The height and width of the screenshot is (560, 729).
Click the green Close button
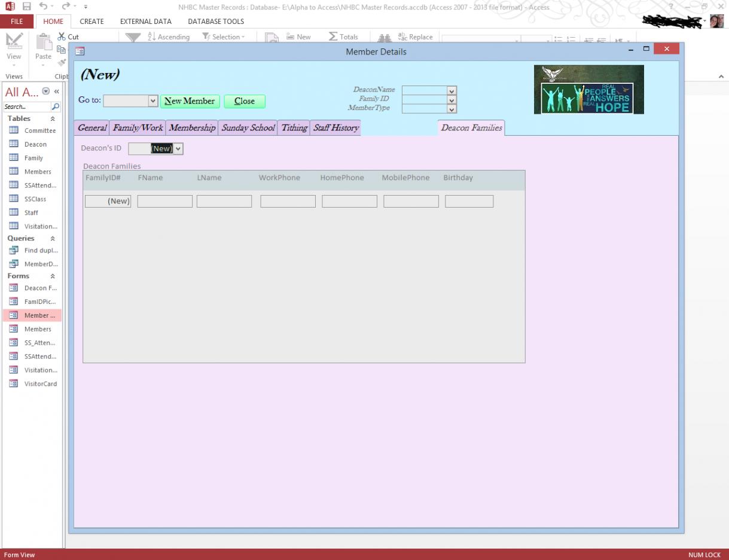[x=245, y=101]
